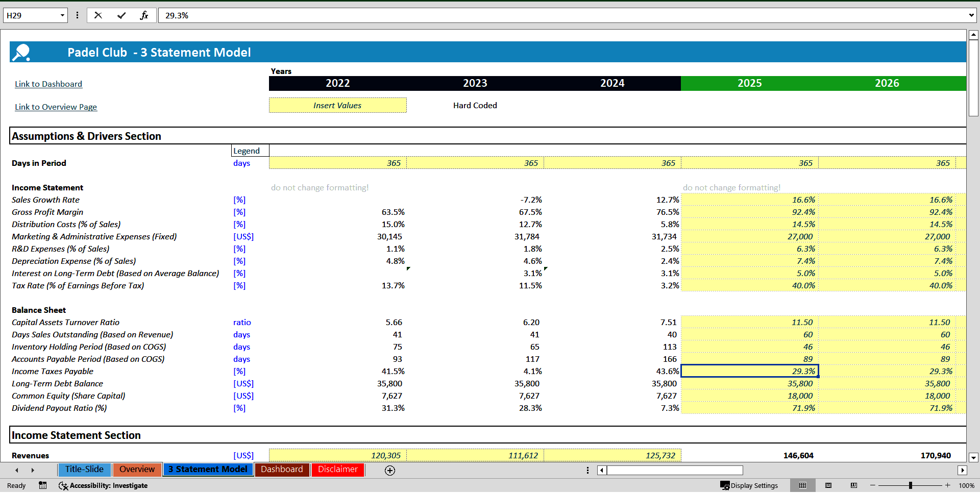Viewport: 980px width, 493px height.
Task: Select 2025 Long-Term Debt Balance 35,800
Action: [749, 383]
